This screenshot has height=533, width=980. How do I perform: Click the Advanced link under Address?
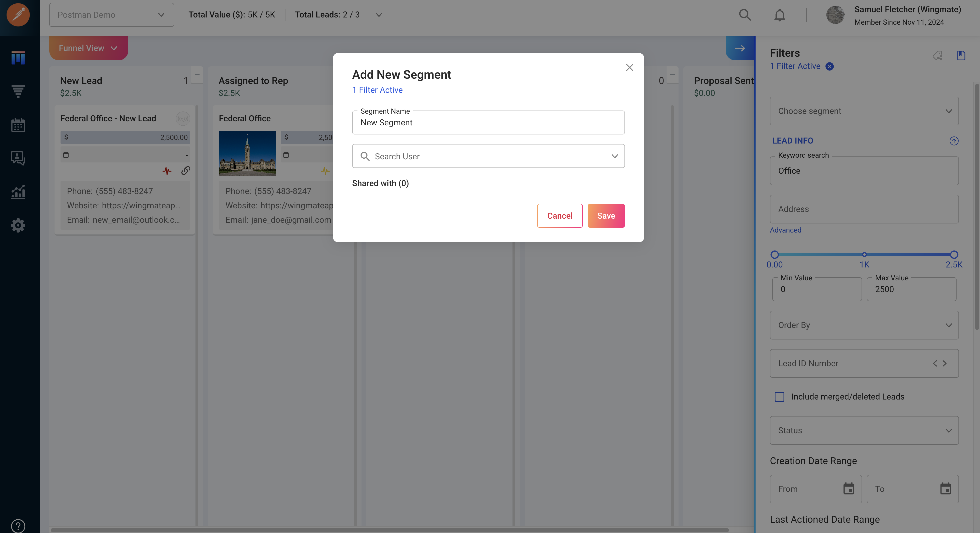[785, 230]
